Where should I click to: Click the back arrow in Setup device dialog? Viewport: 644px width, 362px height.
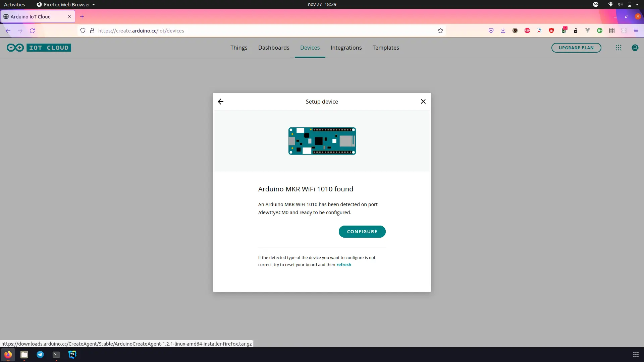[220, 101]
